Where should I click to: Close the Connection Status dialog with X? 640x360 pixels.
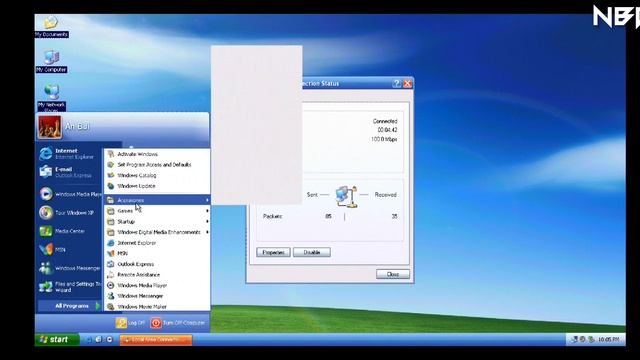pos(407,84)
